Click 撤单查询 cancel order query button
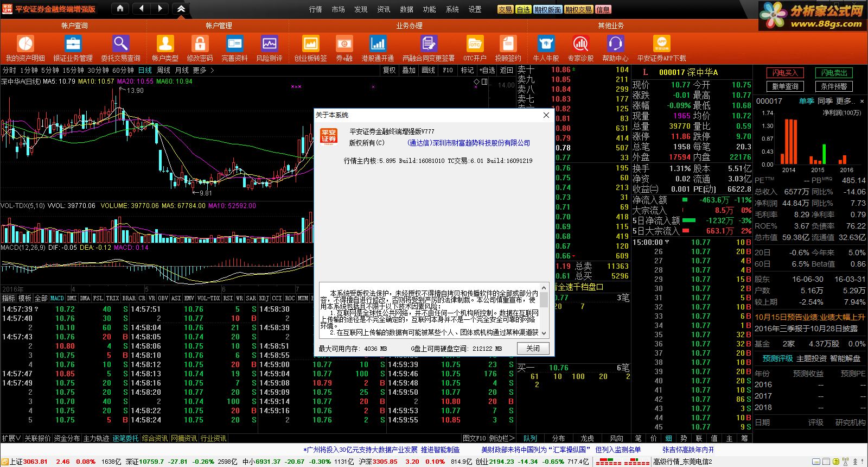The height and width of the screenshot is (467, 868). [x=785, y=86]
